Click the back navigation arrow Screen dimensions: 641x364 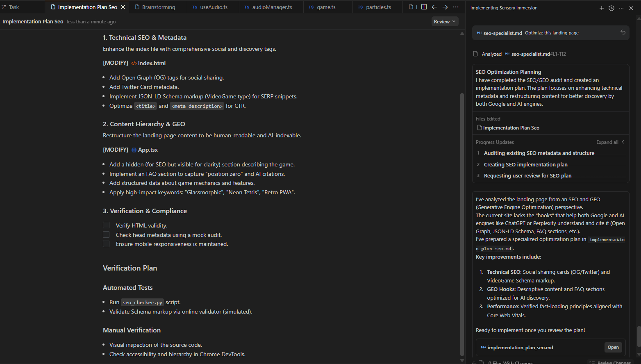pyautogui.click(x=434, y=7)
